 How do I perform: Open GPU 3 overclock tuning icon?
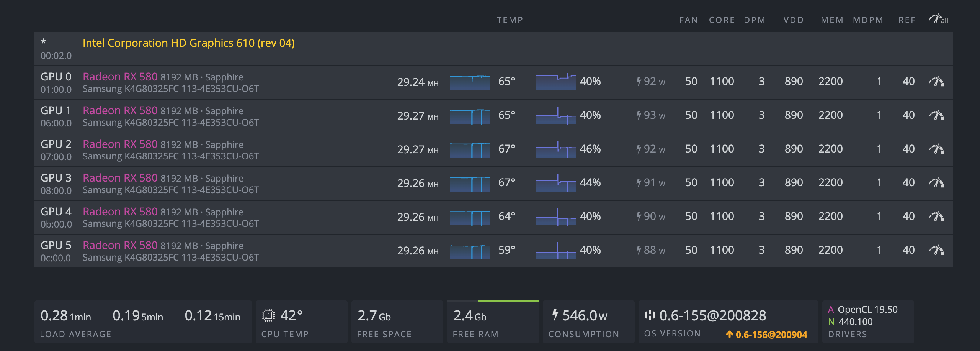click(x=936, y=183)
